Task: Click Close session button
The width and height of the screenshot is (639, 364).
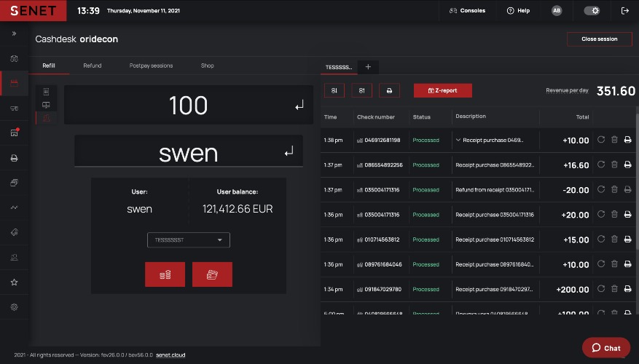Action: [600, 39]
